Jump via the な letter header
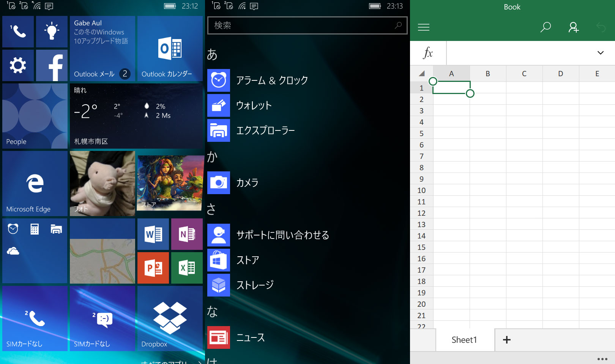Viewport: 615px width, 364px height. 212,311
